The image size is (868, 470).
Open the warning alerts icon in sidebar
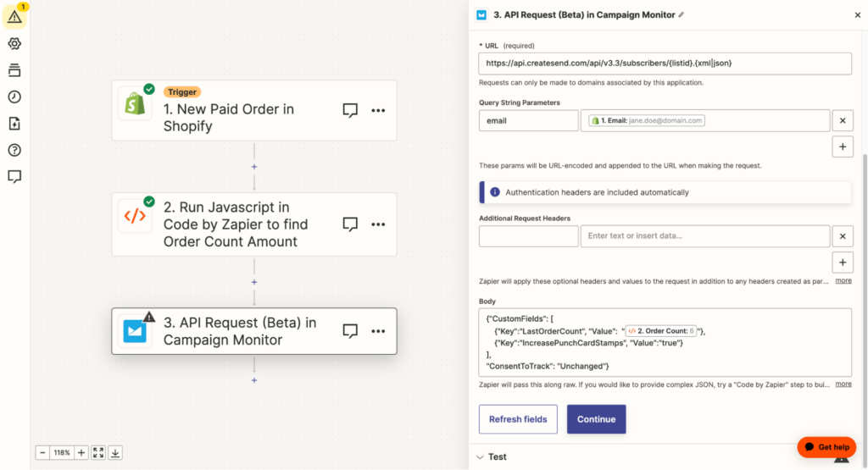tap(14, 17)
